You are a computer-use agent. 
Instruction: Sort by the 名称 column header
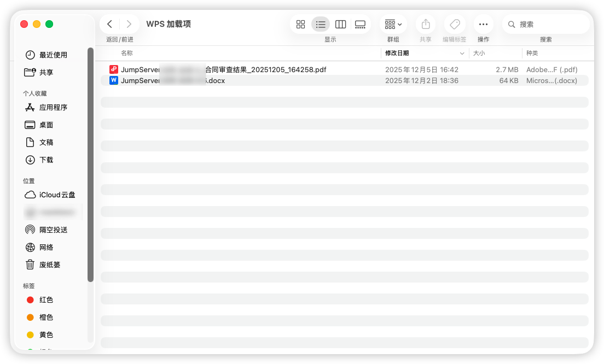pyautogui.click(x=127, y=53)
